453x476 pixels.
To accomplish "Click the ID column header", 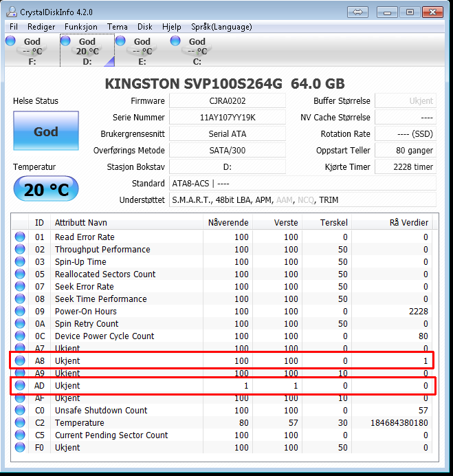I will [39, 222].
